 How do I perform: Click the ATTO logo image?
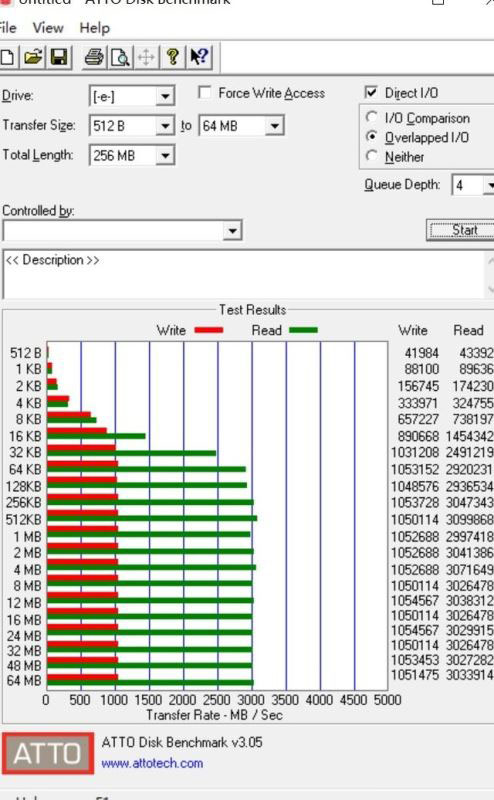tap(48, 753)
